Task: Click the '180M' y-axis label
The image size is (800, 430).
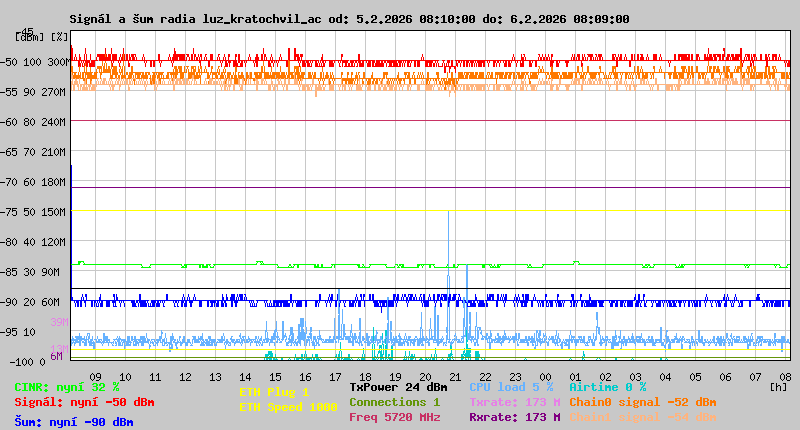Action: click(54, 182)
